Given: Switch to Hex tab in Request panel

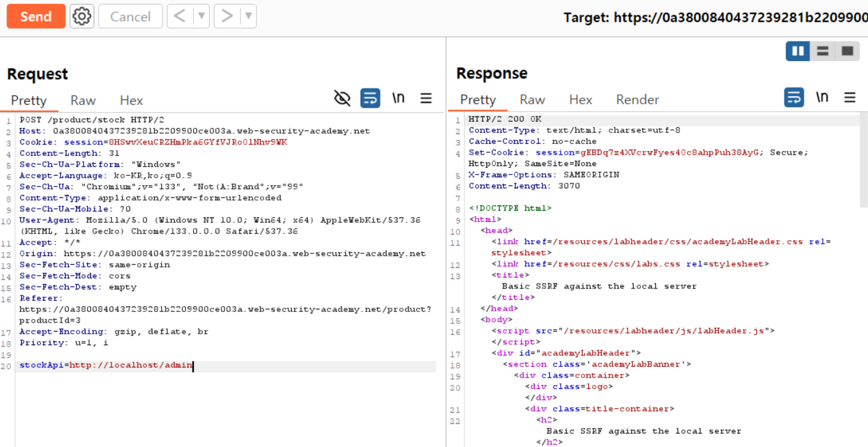Looking at the screenshot, I should click(x=131, y=100).
